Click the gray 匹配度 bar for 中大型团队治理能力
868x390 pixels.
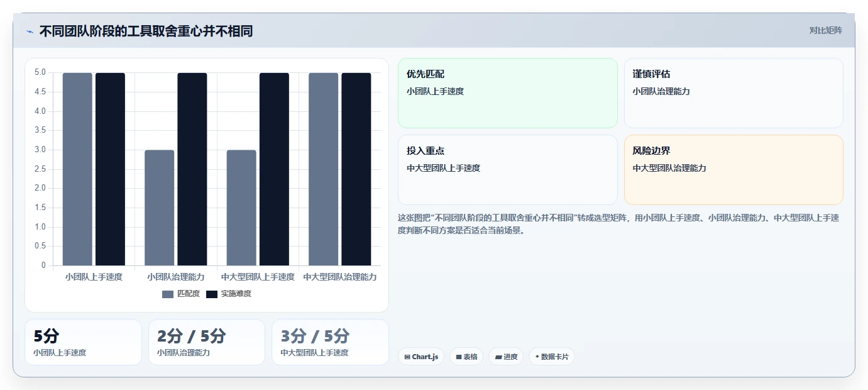pyautogui.click(x=324, y=169)
